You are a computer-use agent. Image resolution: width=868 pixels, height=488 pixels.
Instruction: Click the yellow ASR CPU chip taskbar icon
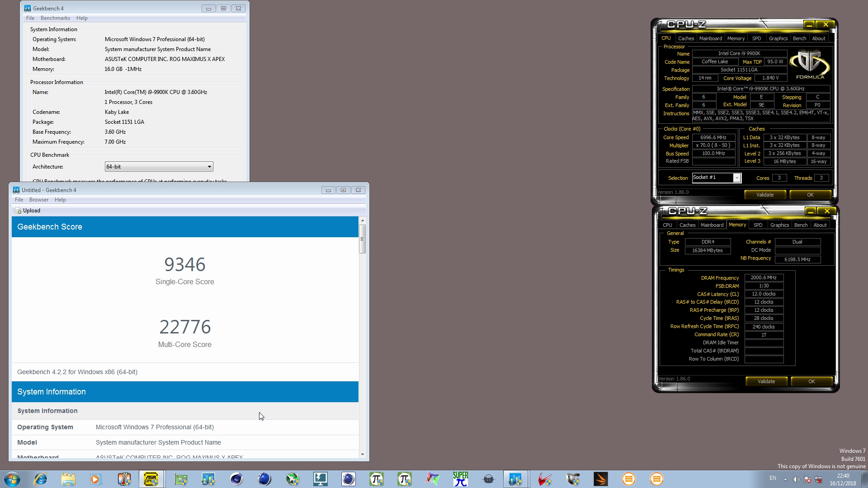(x=151, y=479)
